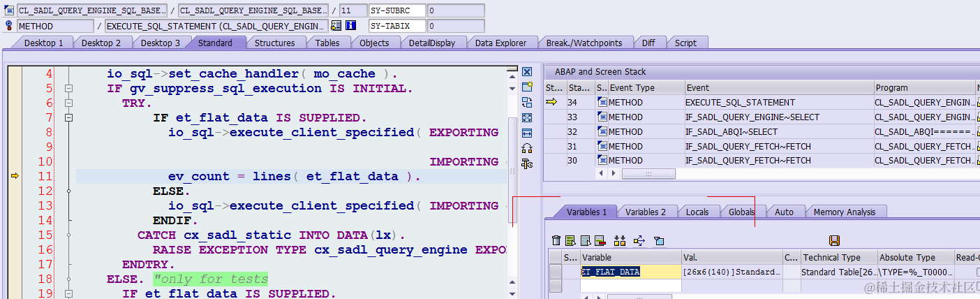Click the second icon in the Variables toolbar
The width and height of the screenshot is (980, 299).
[570, 240]
